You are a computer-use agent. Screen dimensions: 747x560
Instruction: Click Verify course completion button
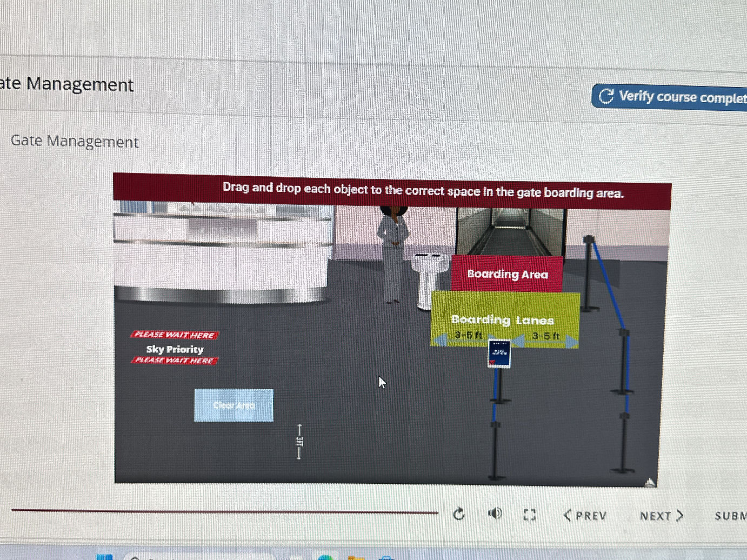pos(670,97)
